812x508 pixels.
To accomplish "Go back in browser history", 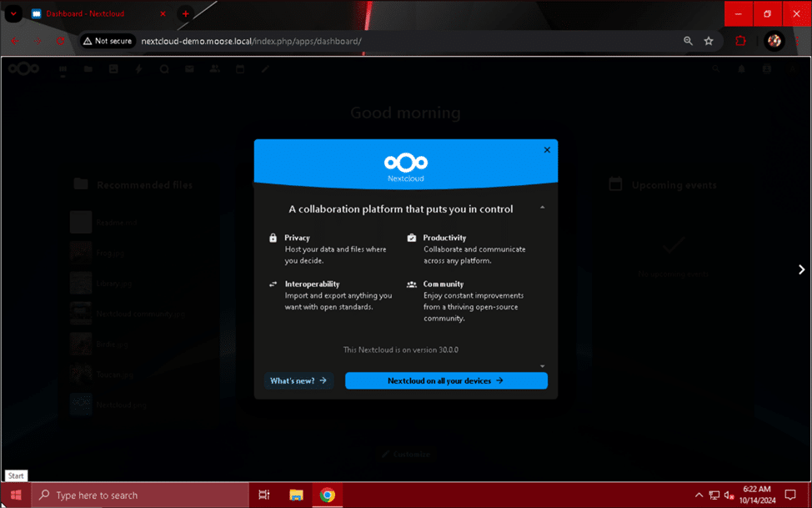I will tap(14, 41).
